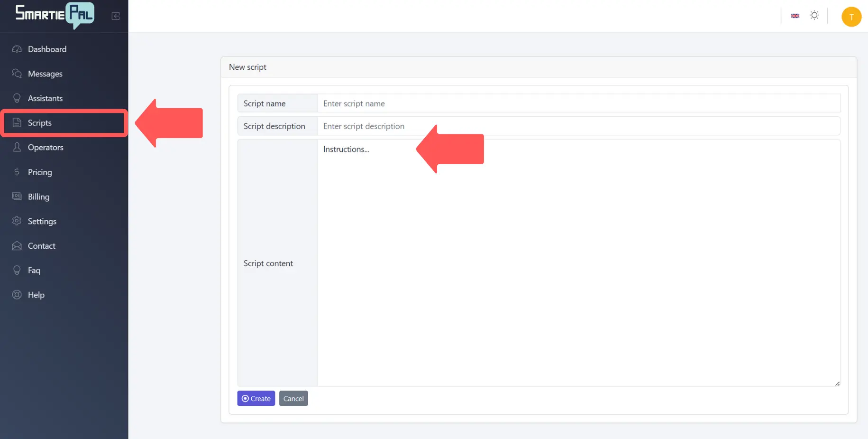Click into the Script description field
This screenshot has width=868, height=439.
point(578,126)
